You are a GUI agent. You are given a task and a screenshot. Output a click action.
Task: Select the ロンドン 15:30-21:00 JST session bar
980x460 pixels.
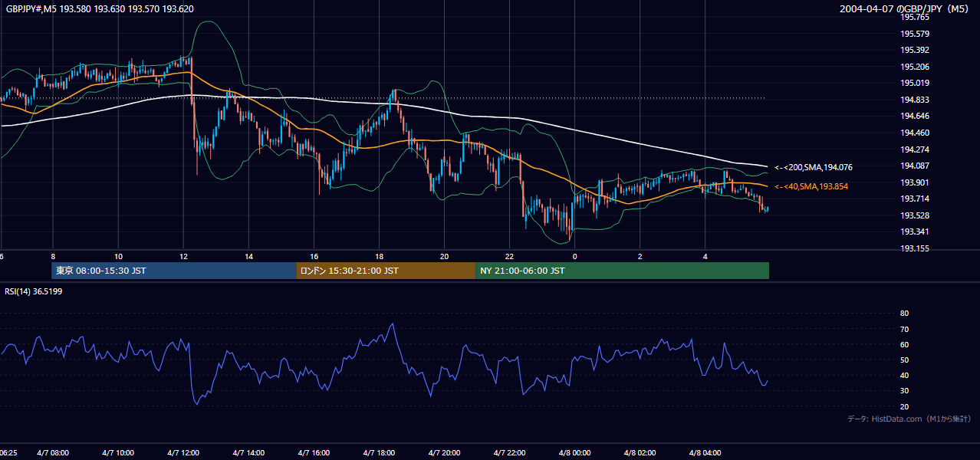[386, 271]
